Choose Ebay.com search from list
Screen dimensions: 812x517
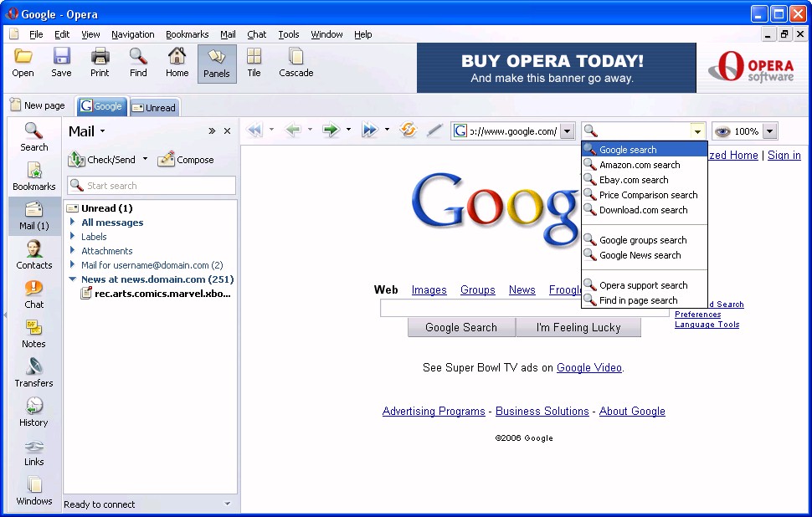tap(645, 180)
